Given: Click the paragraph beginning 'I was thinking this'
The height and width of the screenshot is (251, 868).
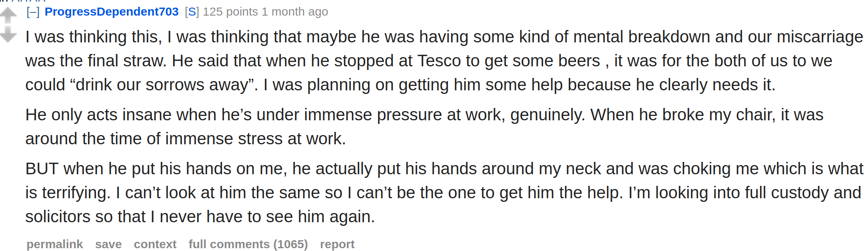Looking at the screenshot, I should [444, 61].
